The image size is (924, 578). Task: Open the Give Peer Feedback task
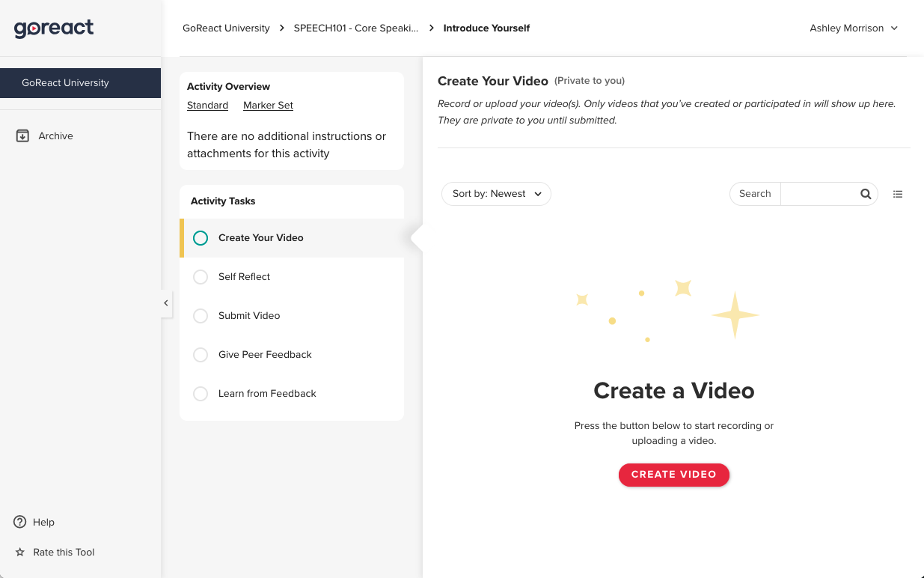pos(265,355)
